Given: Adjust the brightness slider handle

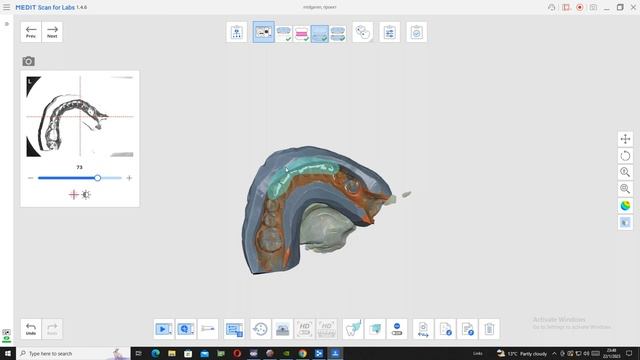Looking at the screenshot, I should (98, 178).
